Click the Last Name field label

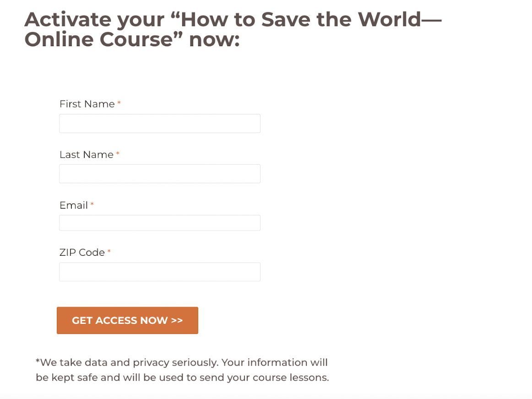click(x=87, y=155)
